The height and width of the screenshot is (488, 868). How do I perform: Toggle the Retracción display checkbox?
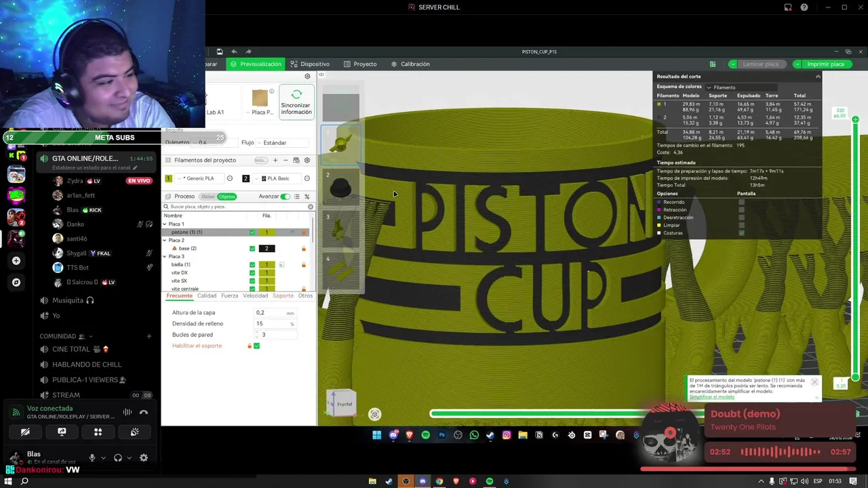pyautogui.click(x=741, y=209)
